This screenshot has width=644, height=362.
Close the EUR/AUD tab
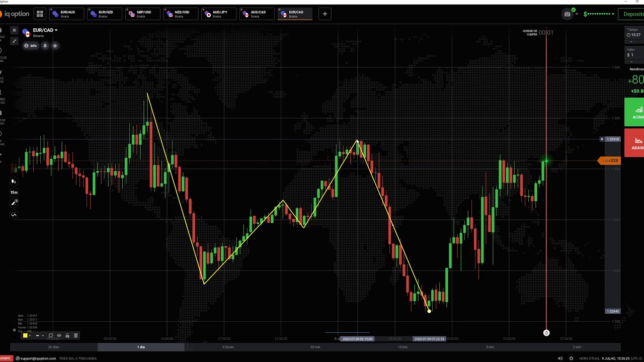tap(52, 10)
